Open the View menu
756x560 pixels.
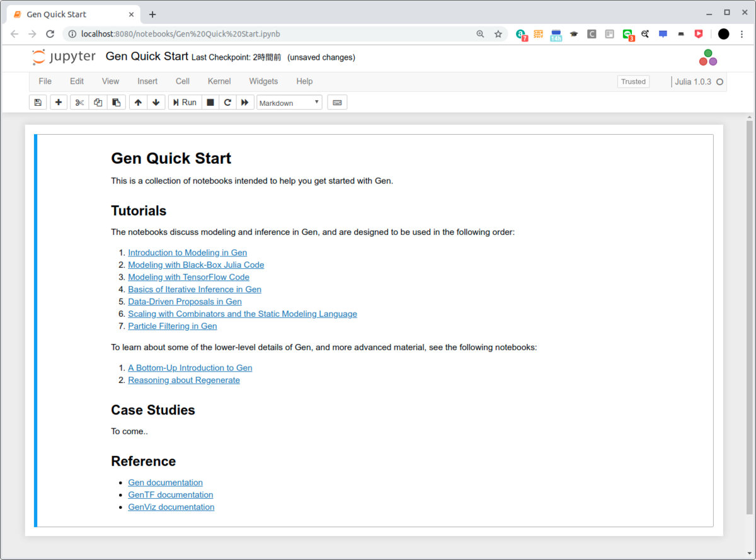[x=110, y=81]
